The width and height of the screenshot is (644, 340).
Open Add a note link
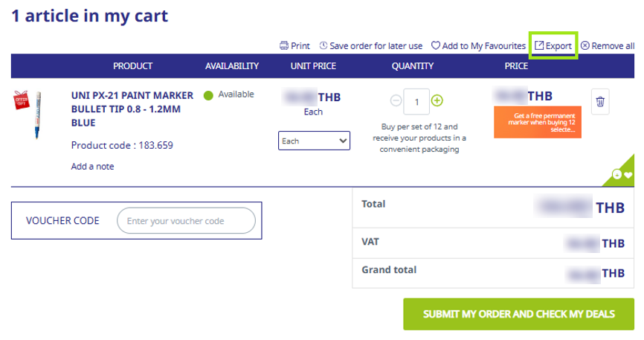(92, 167)
